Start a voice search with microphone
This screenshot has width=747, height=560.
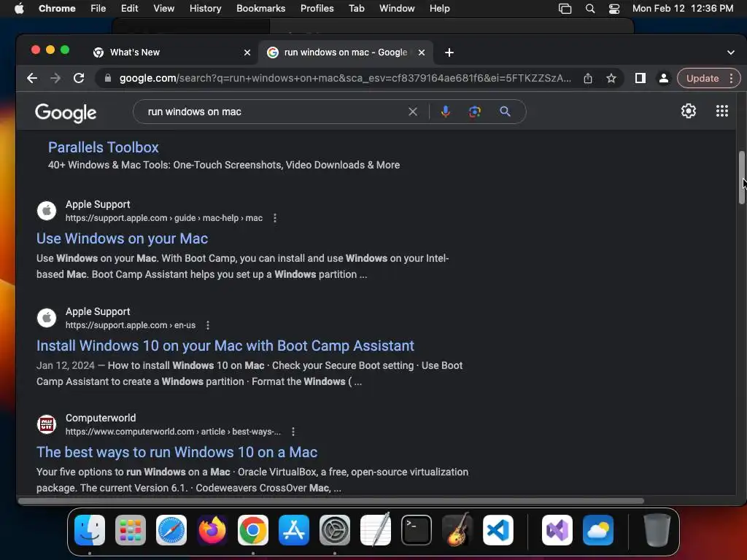click(x=446, y=112)
